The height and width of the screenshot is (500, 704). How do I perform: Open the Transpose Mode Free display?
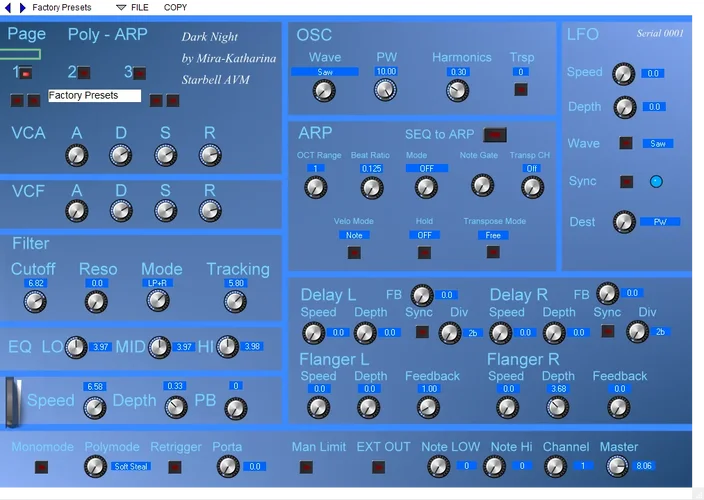[493, 235]
